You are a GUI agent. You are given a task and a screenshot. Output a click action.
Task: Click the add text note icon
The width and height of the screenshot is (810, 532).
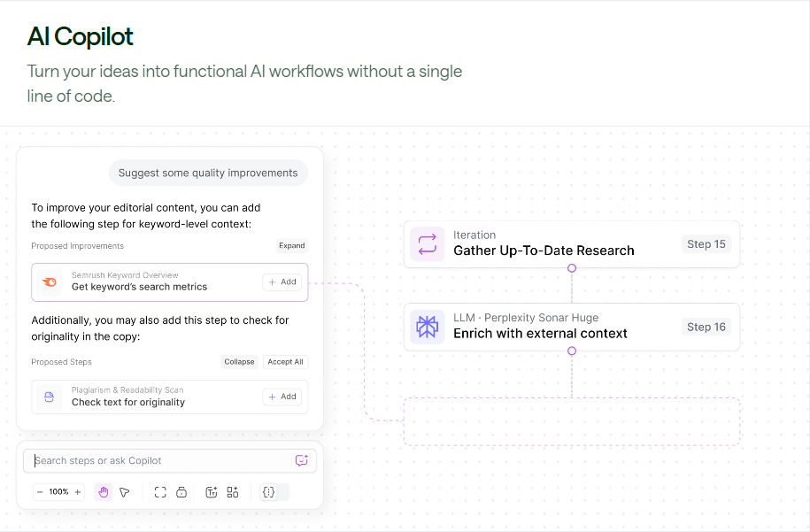tap(212, 492)
